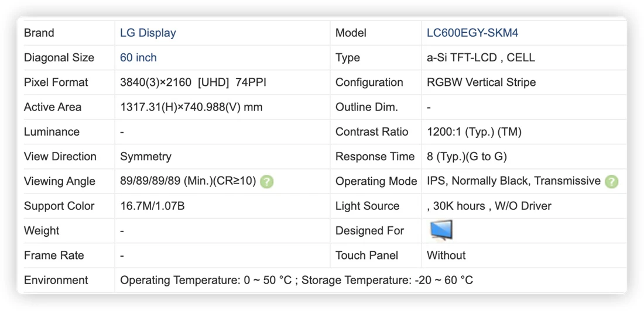Open the LG Display brand link

click(x=148, y=33)
